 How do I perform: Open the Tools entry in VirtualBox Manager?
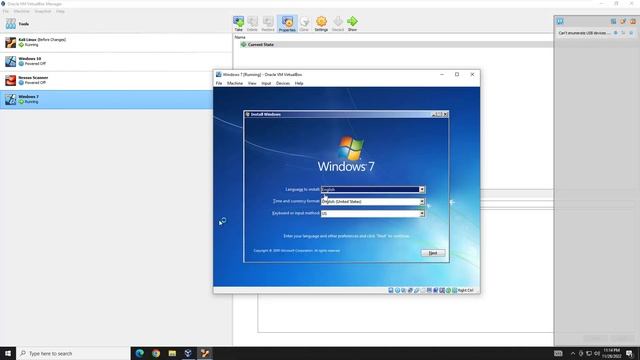coord(116,24)
